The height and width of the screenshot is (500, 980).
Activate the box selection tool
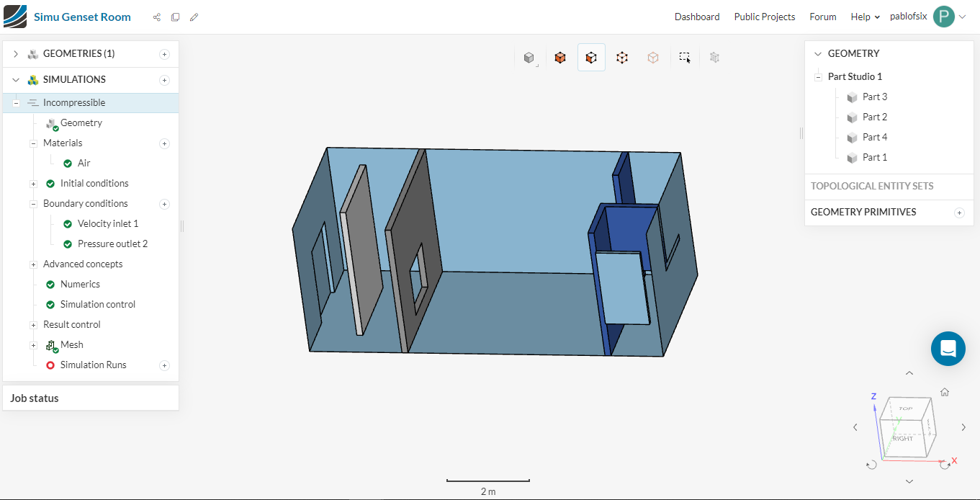[x=685, y=58]
